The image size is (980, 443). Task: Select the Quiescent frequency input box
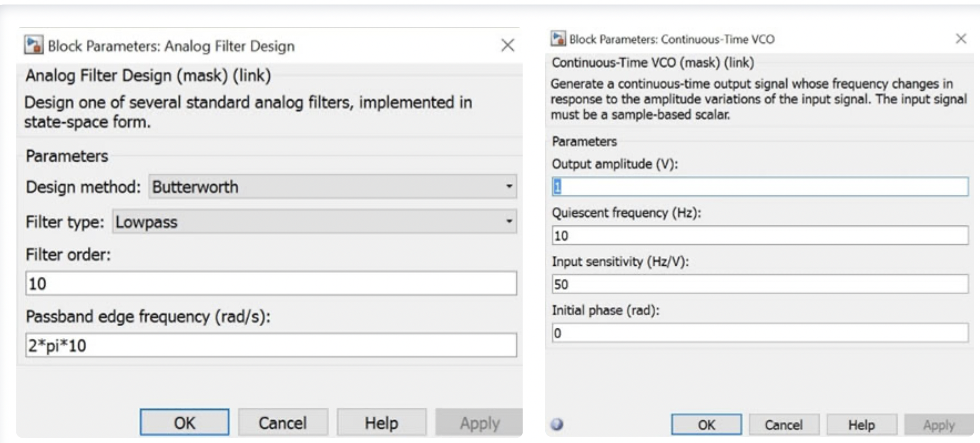760,235
